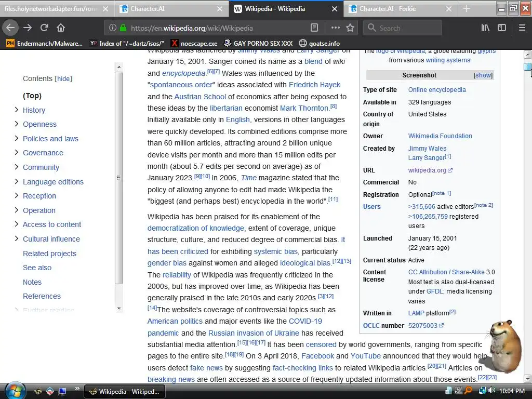Reload the page with the refresh icon

coord(44,28)
